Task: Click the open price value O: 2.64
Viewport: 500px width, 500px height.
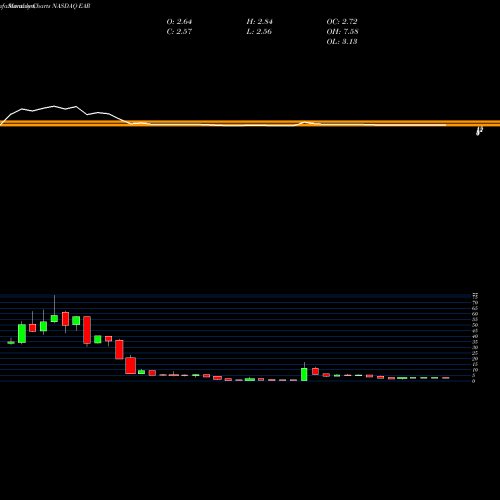Action: point(179,22)
